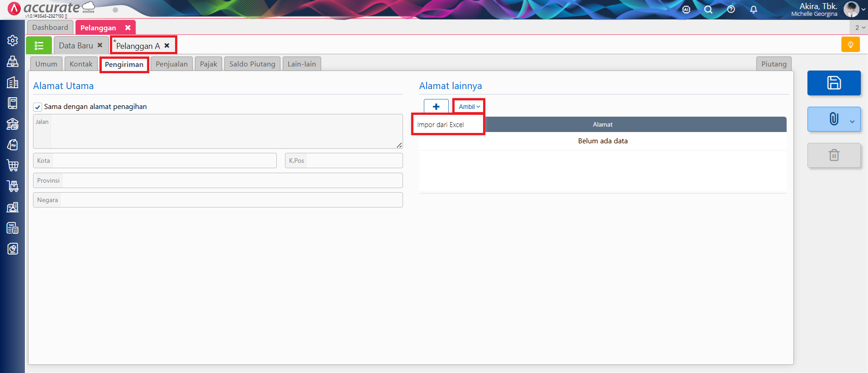Image resolution: width=868 pixels, height=373 pixels.
Task: Click the help question mark icon
Action: [x=731, y=9]
